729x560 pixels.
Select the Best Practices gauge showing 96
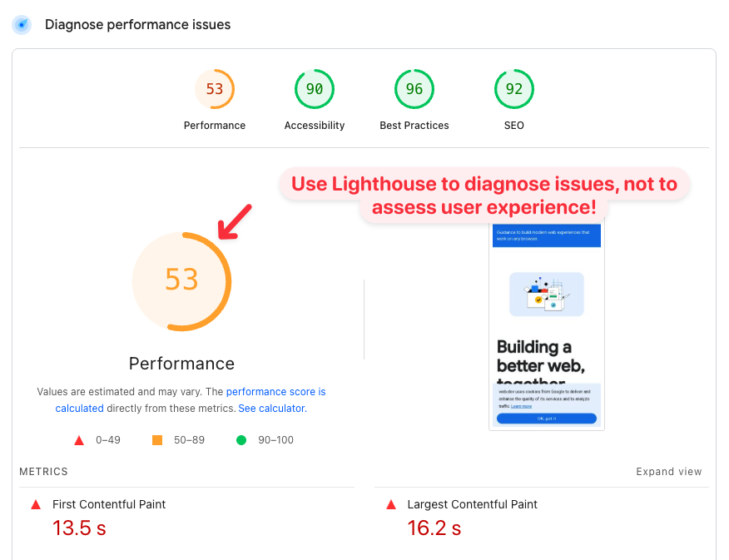click(414, 88)
